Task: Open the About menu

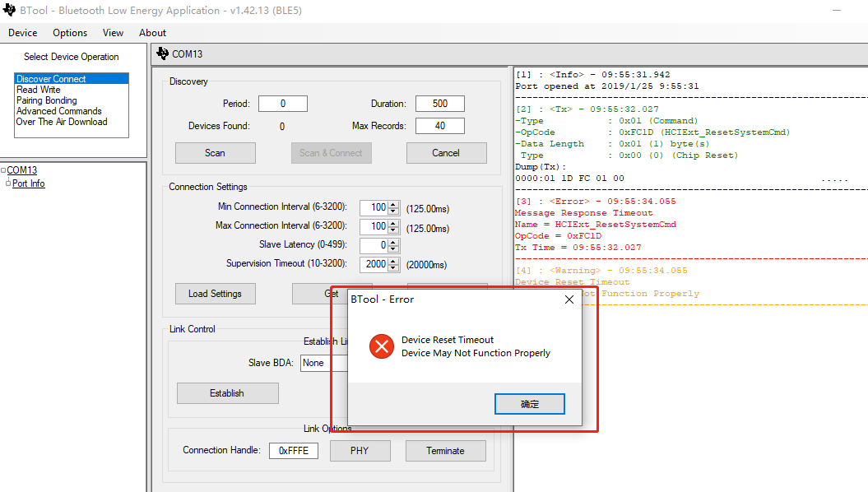Action: (x=153, y=33)
